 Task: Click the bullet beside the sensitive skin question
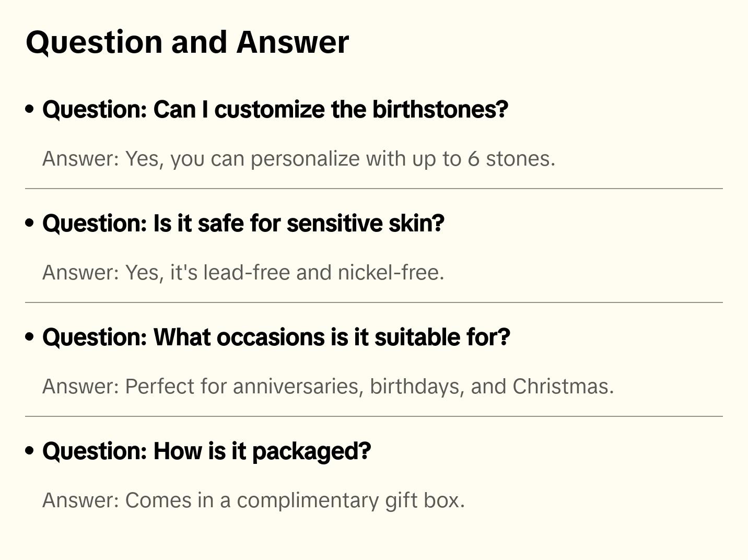(x=30, y=223)
